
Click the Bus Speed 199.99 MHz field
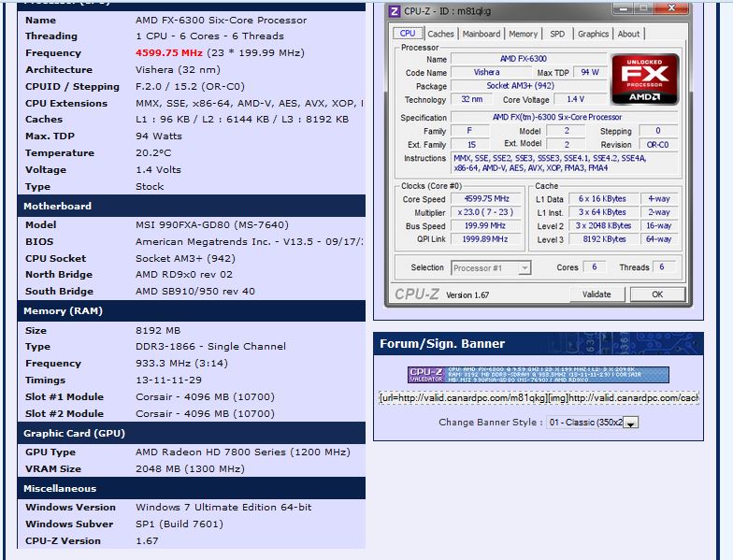486,226
